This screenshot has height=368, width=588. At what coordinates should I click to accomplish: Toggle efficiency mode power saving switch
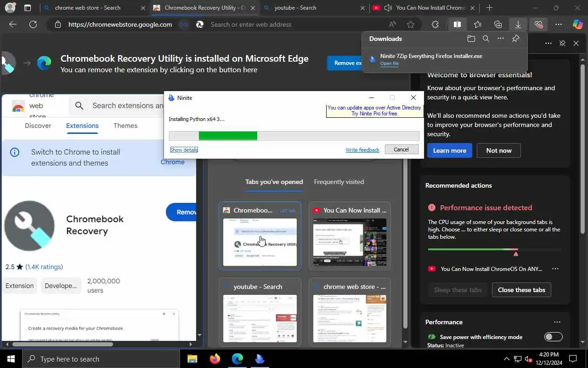pyautogui.click(x=553, y=337)
